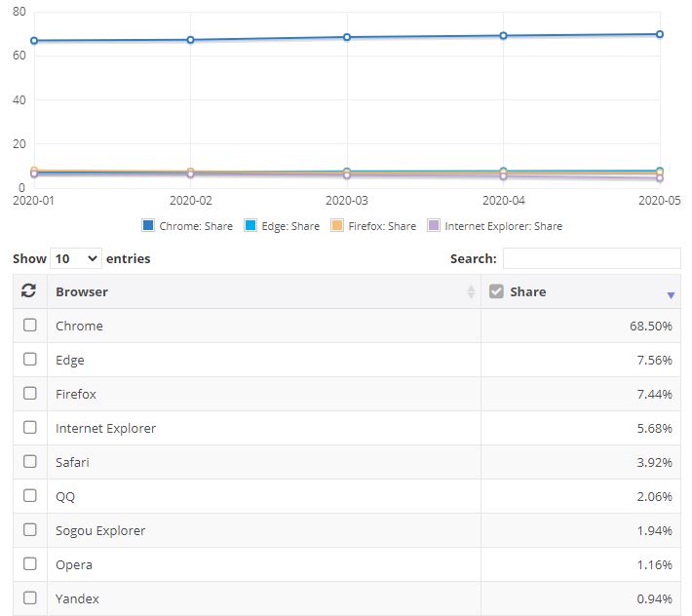692x616 pixels.
Task: Select the Sogou Explorer row checkbox
Action: pos(30,530)
